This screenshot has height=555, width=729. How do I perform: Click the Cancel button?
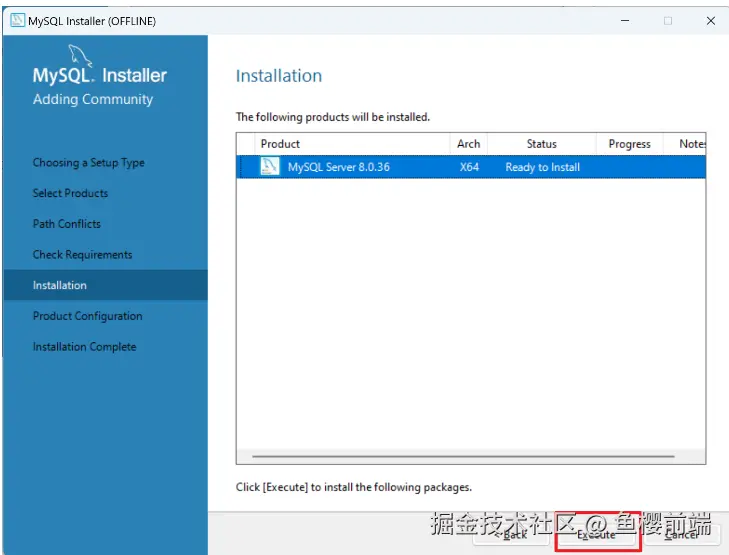point(682,535)
